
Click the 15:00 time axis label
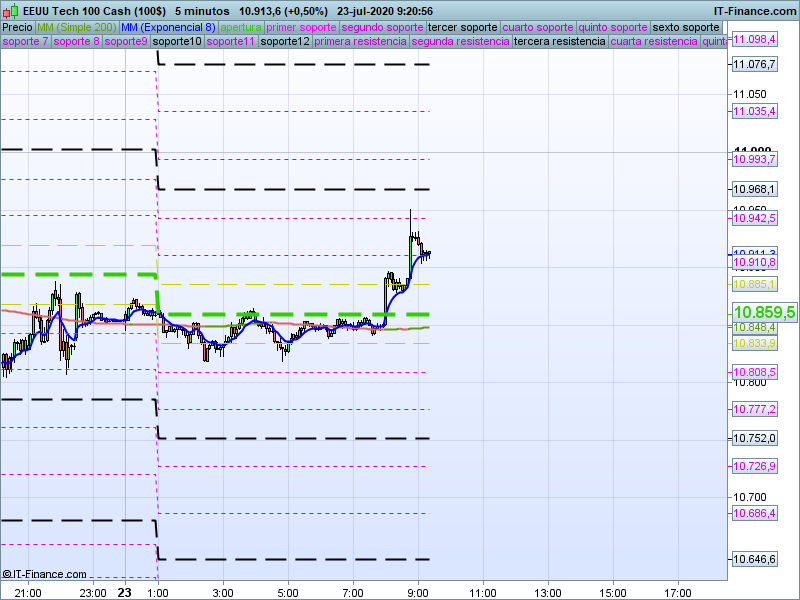613,593
